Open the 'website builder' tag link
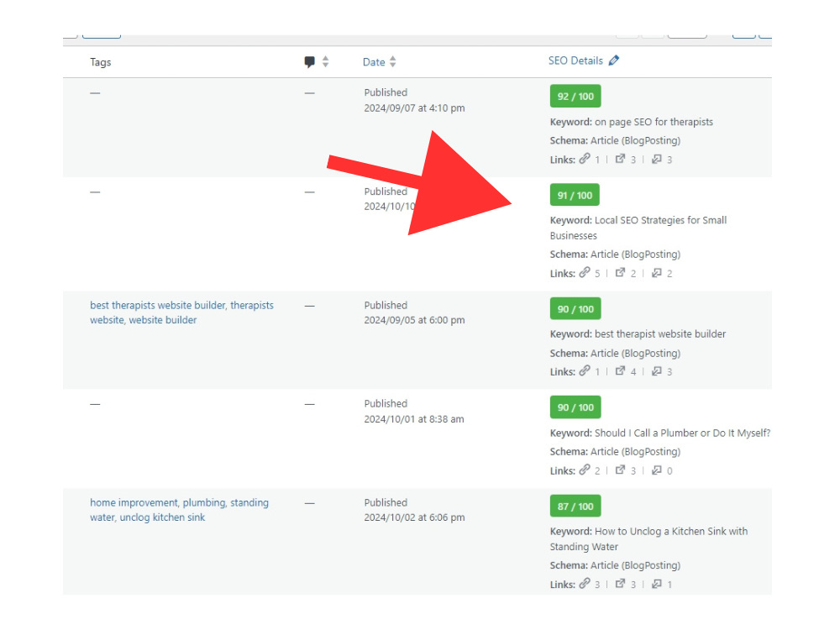 tap(162, 320)
